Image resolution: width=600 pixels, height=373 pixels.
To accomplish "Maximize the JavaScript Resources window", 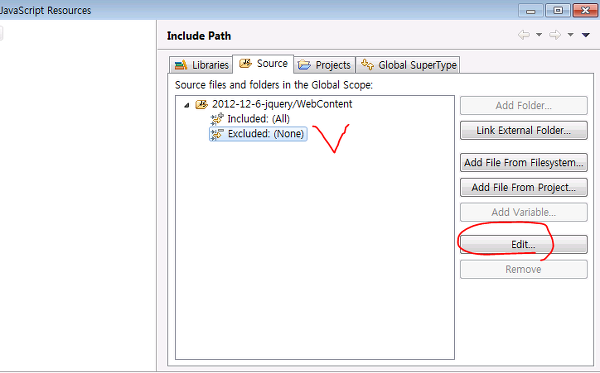I will pyautogui.click(x=558, y=11).
